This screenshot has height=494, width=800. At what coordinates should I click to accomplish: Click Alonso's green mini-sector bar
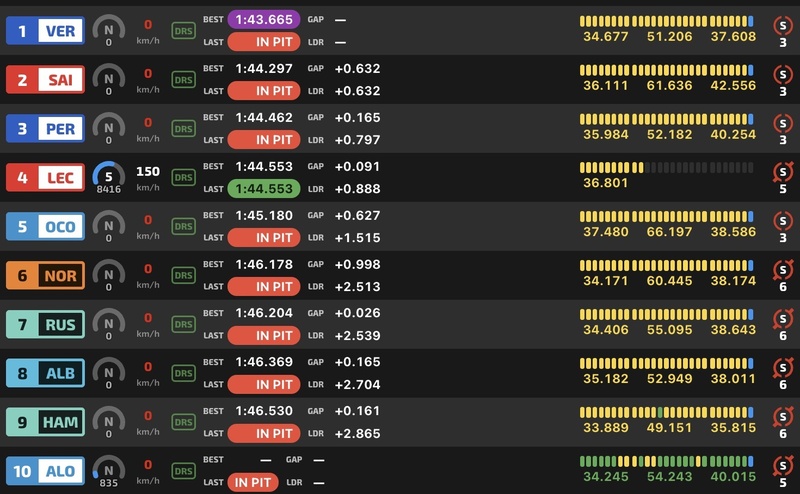[x=666, y=461]
